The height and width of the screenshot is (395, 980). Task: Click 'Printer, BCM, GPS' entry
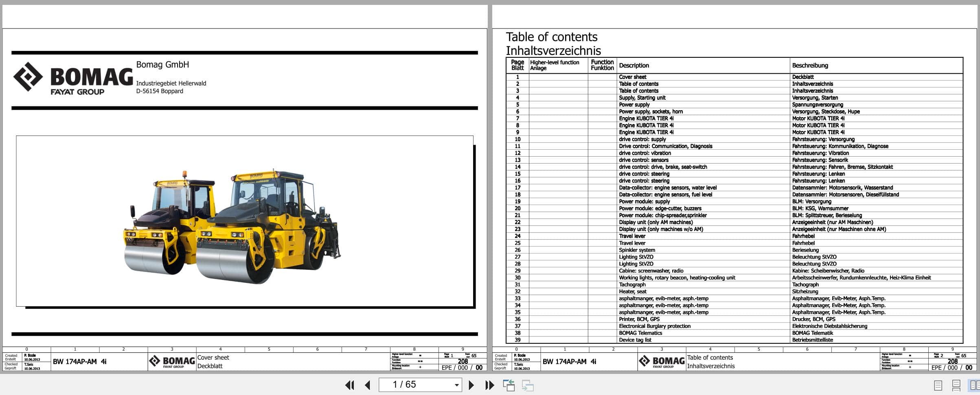(x=639, y=319)
